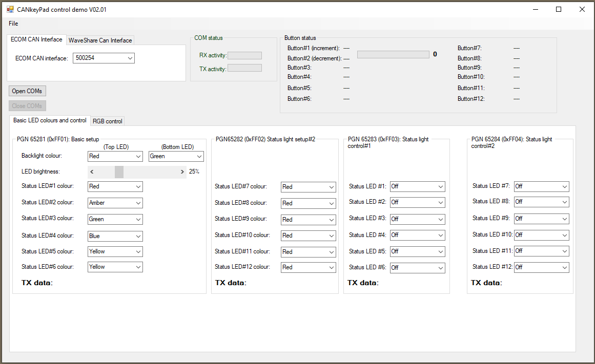Open Status LED#6 colour dropdown
The height and width of the screenshot is (364, 595).
click(115, 267)
